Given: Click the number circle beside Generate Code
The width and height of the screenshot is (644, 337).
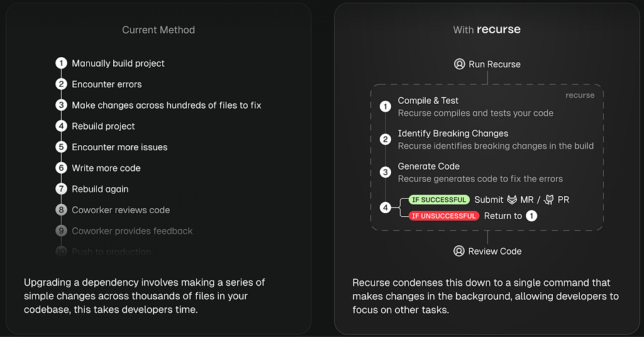Looking at the screenshot, I should point(386,172).
